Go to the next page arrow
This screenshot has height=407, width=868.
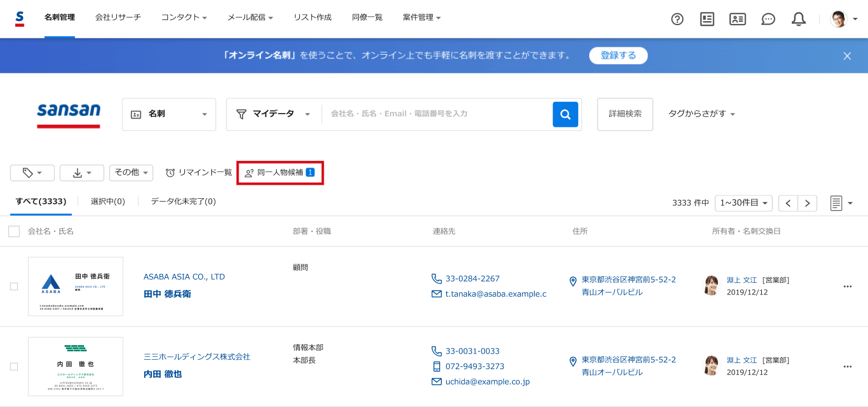click(x=807, y=203)
